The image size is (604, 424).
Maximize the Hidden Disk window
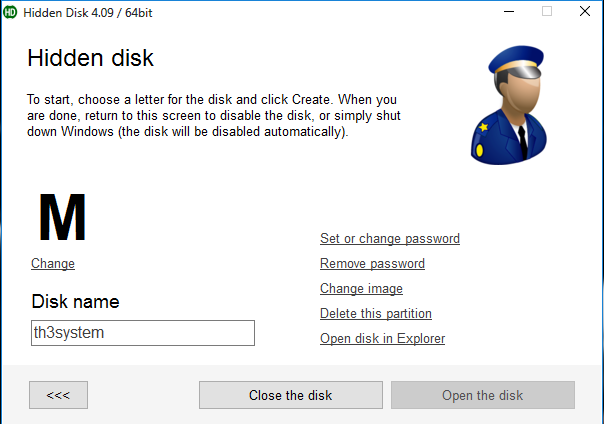547,11
